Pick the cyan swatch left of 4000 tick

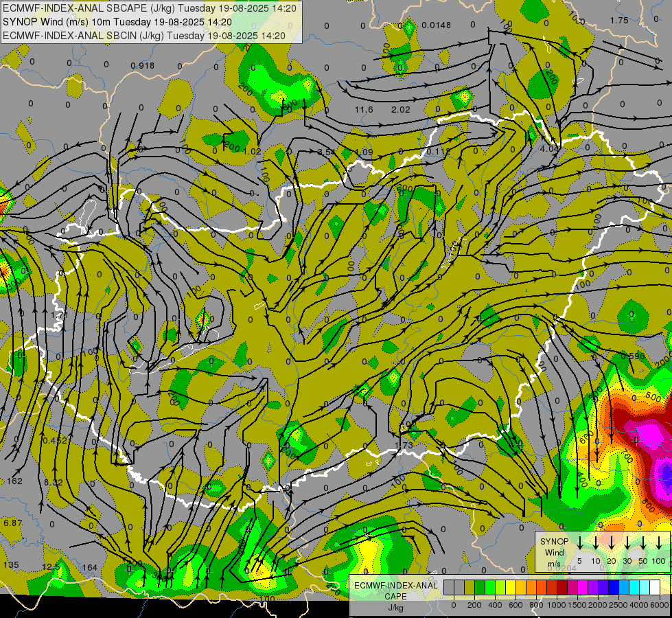[634, 588]
